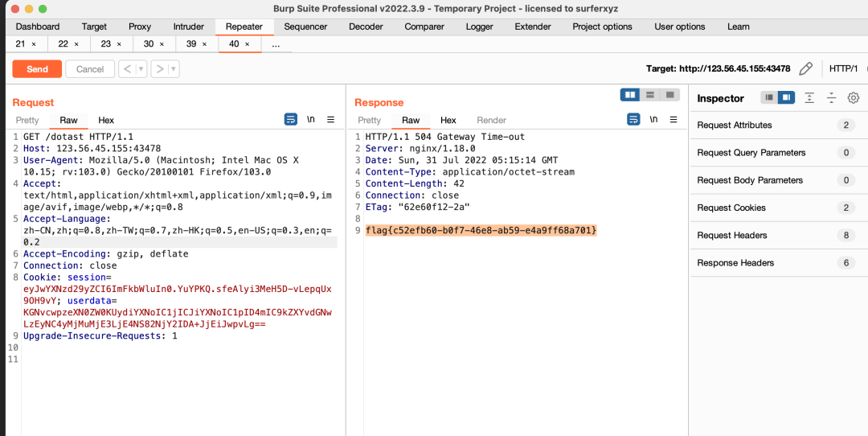The height and width of the screenshot is (436, 868).
Task: Toggle Response word wrap icon
Action: (x=633, y=119)
